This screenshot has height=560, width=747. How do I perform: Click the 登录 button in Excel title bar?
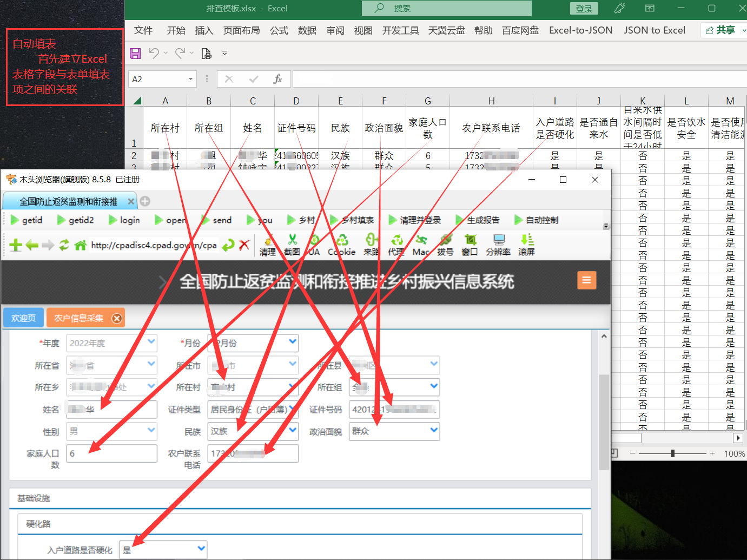point(584,9)
